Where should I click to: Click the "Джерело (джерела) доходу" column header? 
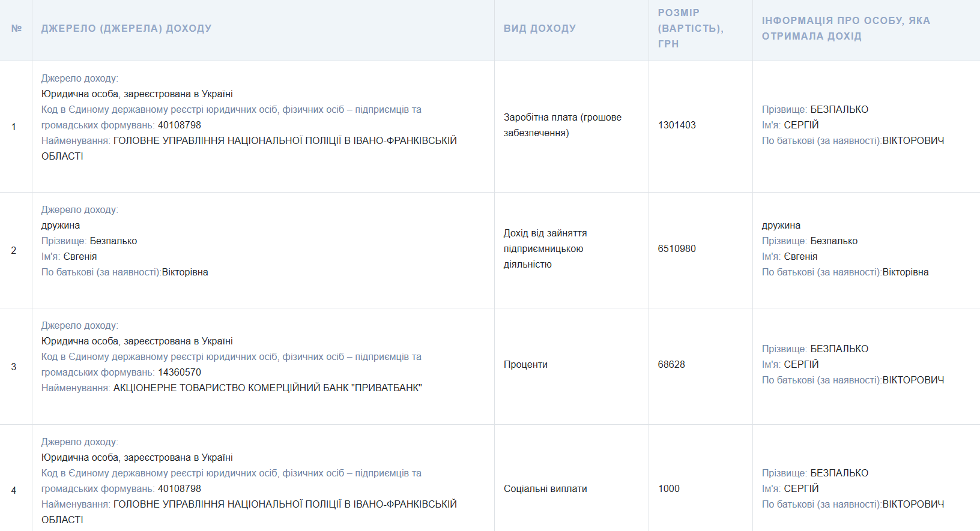tap(126, 28)
